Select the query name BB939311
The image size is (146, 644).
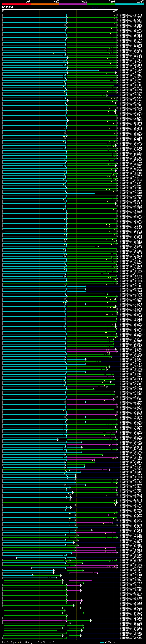(8, 7)
